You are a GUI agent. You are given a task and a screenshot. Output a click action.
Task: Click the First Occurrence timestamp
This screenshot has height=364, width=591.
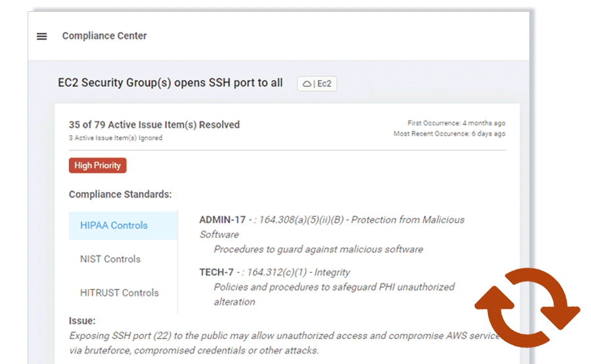tap(456, 123)
